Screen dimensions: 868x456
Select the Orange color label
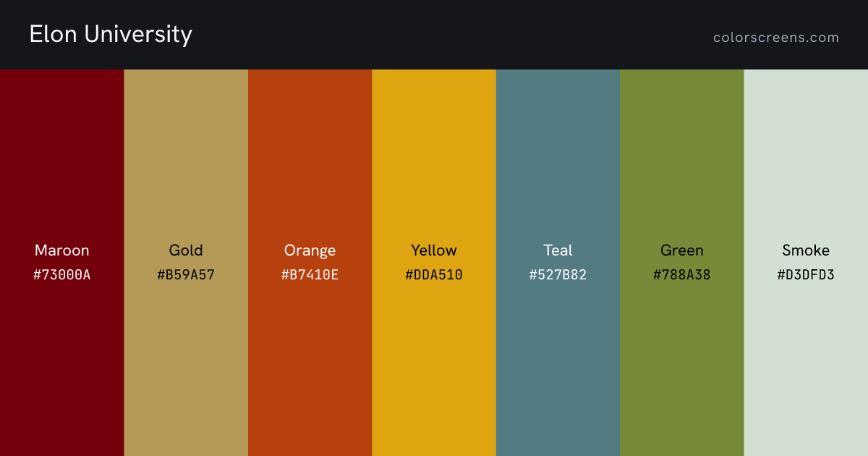pyautogui.click(x=310, y=250)
